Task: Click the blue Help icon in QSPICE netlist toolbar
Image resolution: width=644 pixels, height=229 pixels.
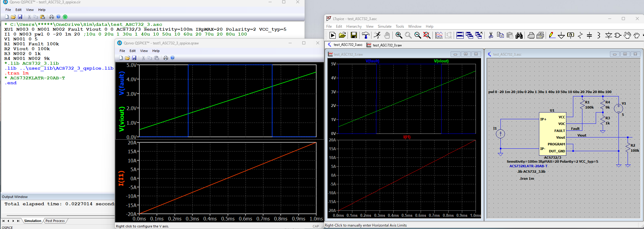Action: [58, 17]
